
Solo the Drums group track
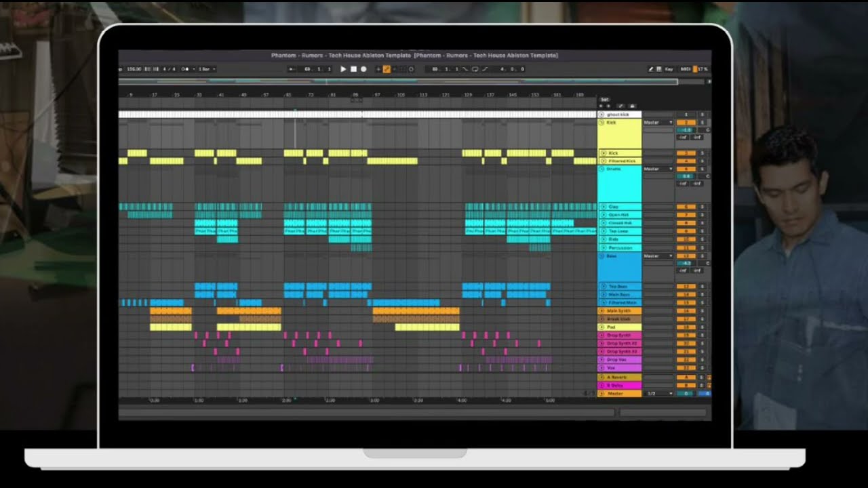click(x=702, y=169)
